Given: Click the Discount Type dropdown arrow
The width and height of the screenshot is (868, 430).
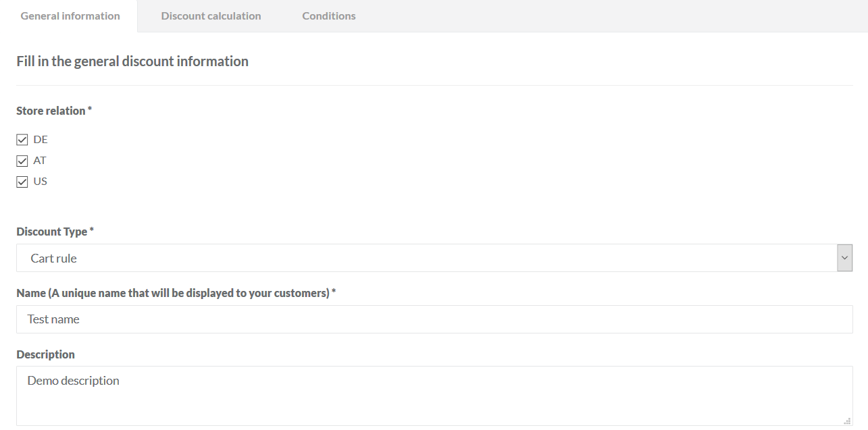Looking at the screenshot, I should pyautogui.click(x=844, y=258).
